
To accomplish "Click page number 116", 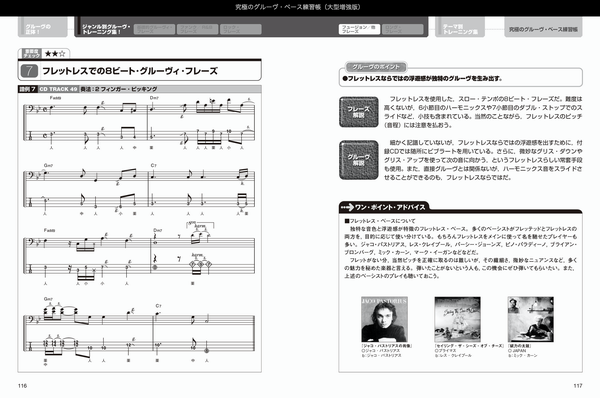I will coord(23,386).
